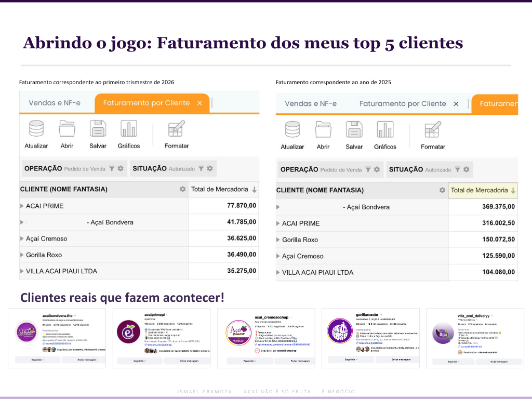The image size is (532, 399).
Task: Expand Açaí Bondvera row in 2026 table
Action: coord(22,222)
